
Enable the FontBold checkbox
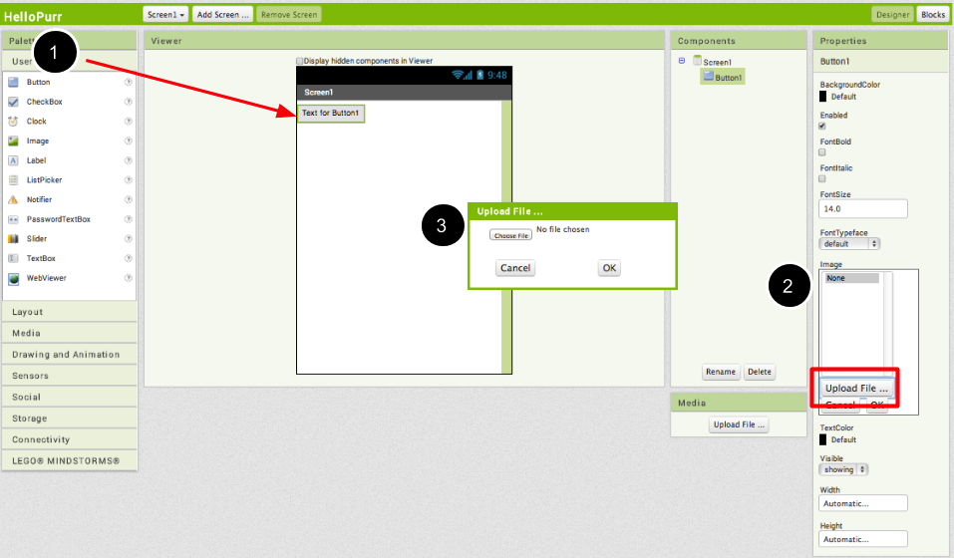[x=822, y=152]
